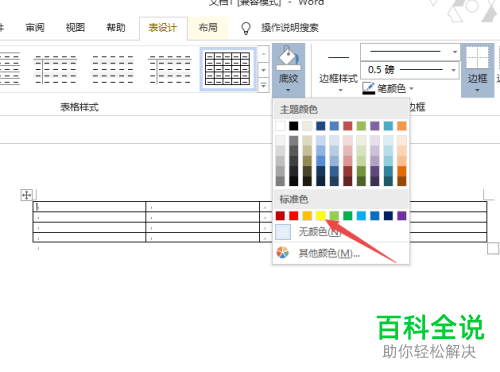Switch to the 审阅 (Review) tab
Viewport: 500px width, 372px height.
35,27
